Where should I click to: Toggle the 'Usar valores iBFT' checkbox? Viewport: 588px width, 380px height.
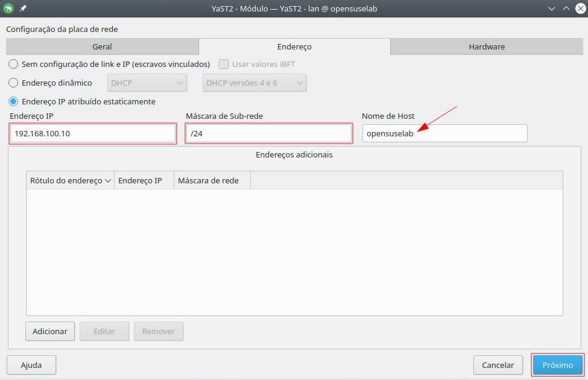(224, 64)
